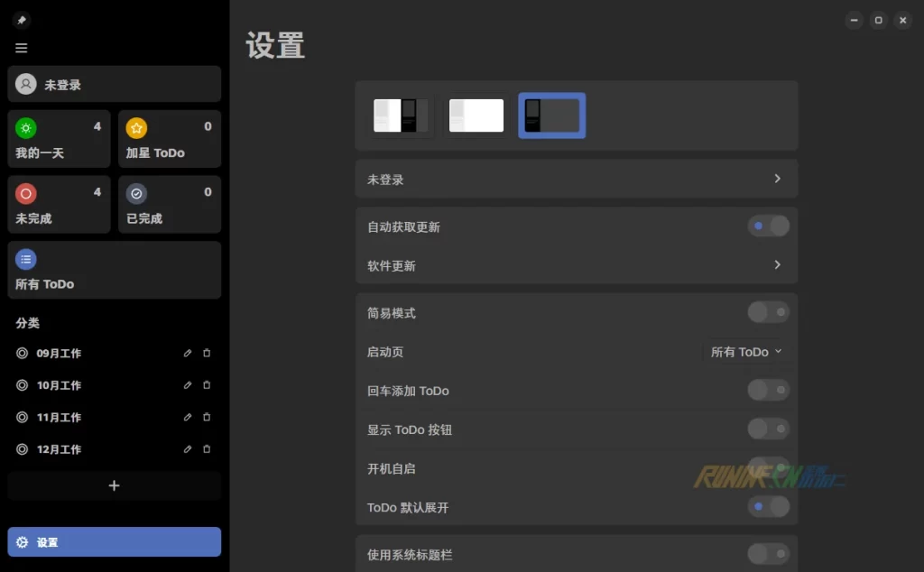The image size is (924, 572).
Task: Go to 加星 ToDo list
Action: 169,139
